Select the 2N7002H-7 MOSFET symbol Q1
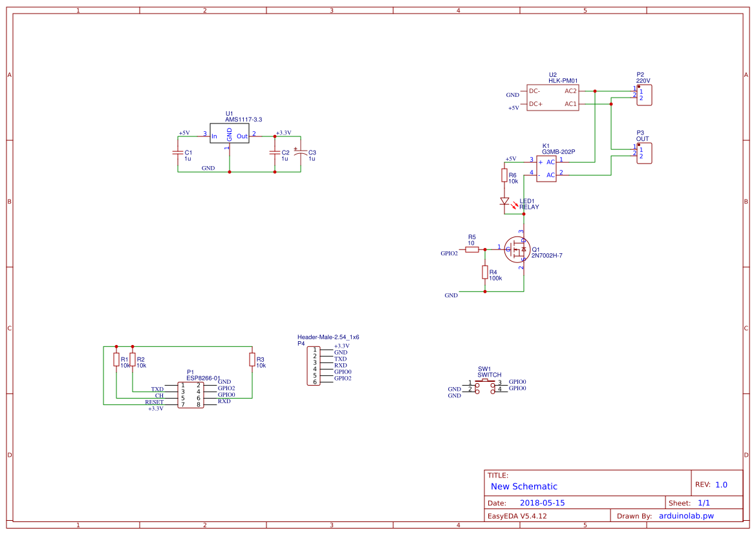Viewport: 756px width, 535px height. pyautogui.click(x=516, y=250)
